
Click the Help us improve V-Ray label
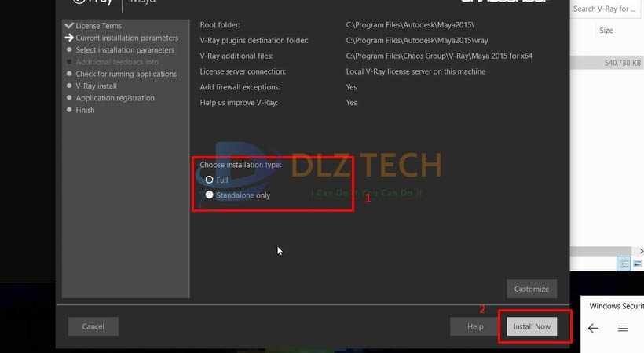239,103
